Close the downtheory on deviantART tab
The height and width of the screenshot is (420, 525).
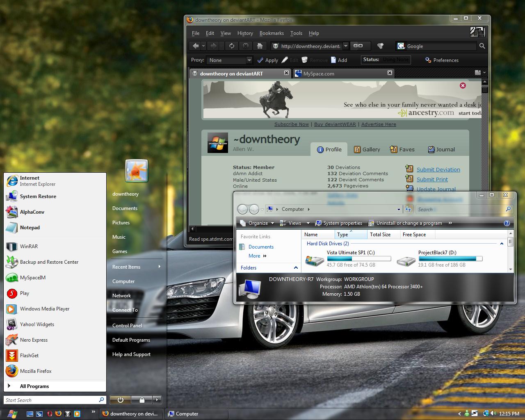(286, 73)
